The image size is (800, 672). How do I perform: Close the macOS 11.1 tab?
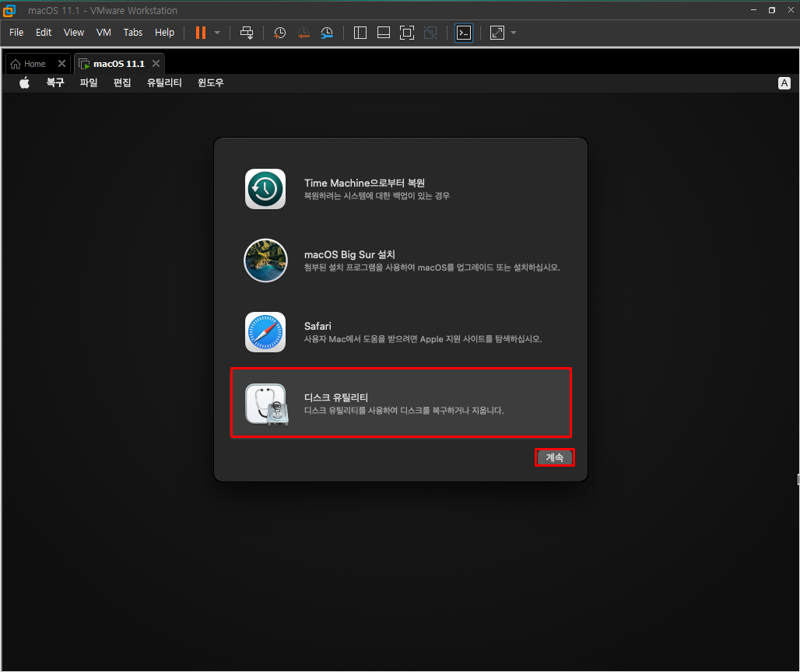point(156,63)
